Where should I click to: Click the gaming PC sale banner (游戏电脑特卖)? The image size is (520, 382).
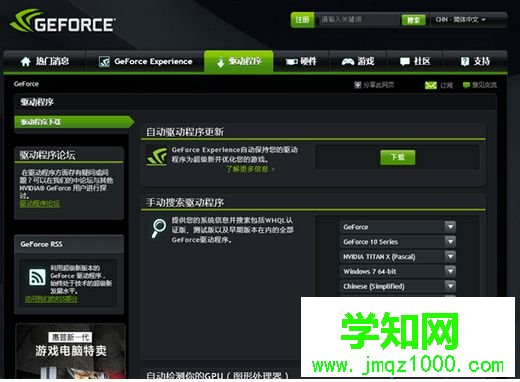70,351
